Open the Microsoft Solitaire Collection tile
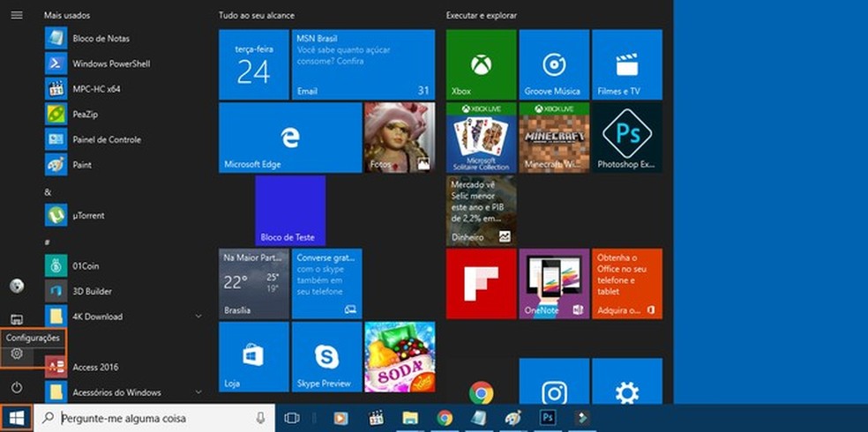 pyautogui.click(x=481, y=138)
